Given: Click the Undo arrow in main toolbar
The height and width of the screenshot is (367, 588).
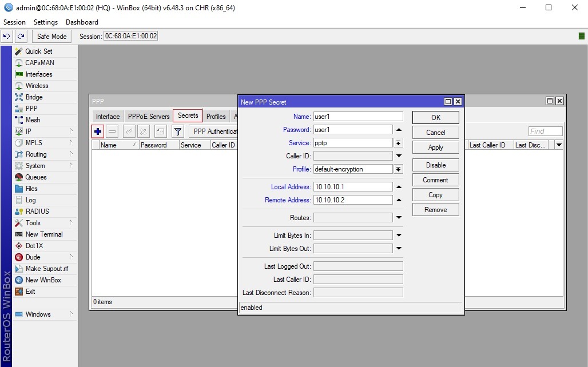Looking at the screenshot, I should tap(7, 36).
